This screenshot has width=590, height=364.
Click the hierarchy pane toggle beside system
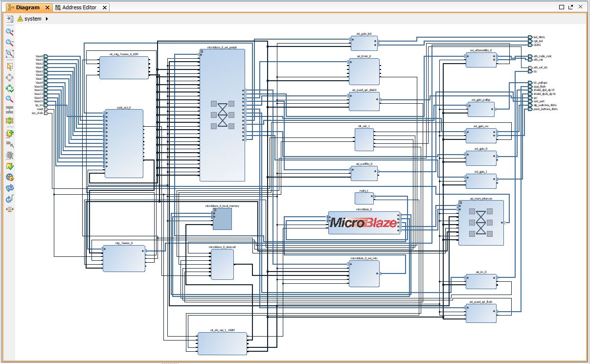coord(10,19)
